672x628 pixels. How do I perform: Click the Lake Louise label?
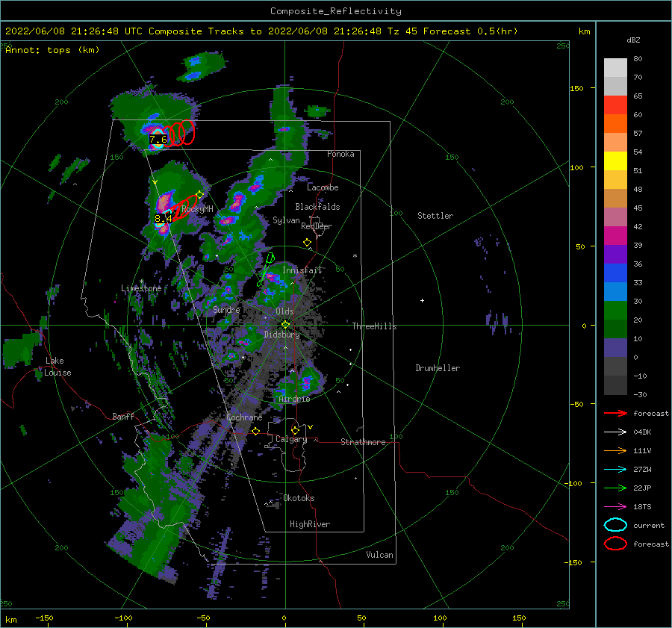(57, 367)
